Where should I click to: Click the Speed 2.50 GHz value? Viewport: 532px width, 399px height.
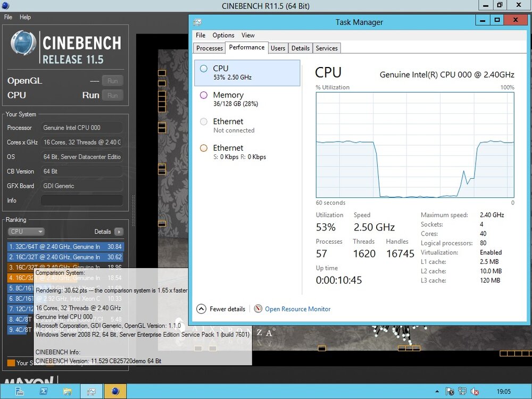pos(374,227)
